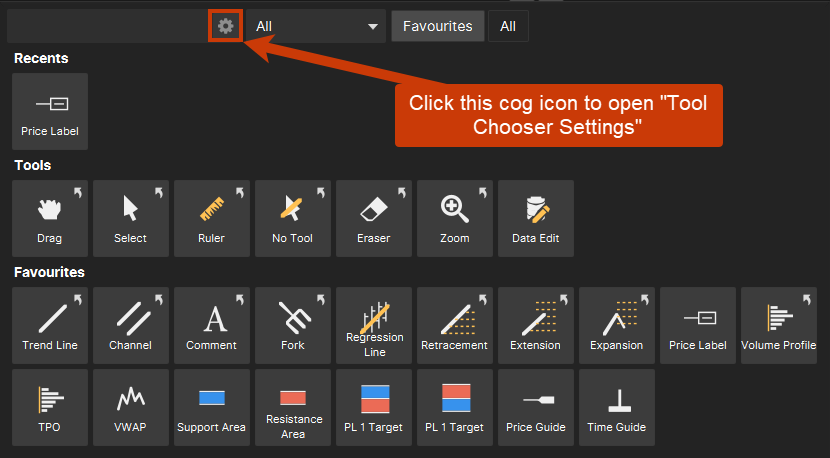The image size is (830, 458).
Task: Select the Drag hand tool
Action: (50, 218)
